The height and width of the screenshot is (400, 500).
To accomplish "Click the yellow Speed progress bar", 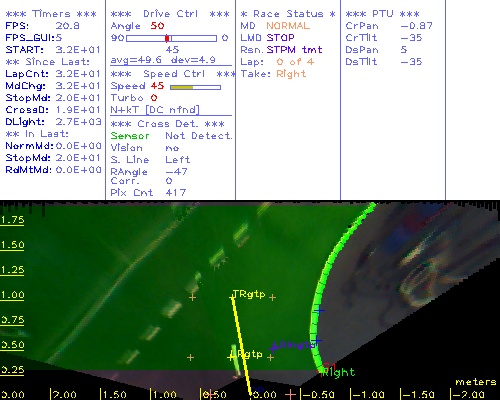I will point(195,87).
